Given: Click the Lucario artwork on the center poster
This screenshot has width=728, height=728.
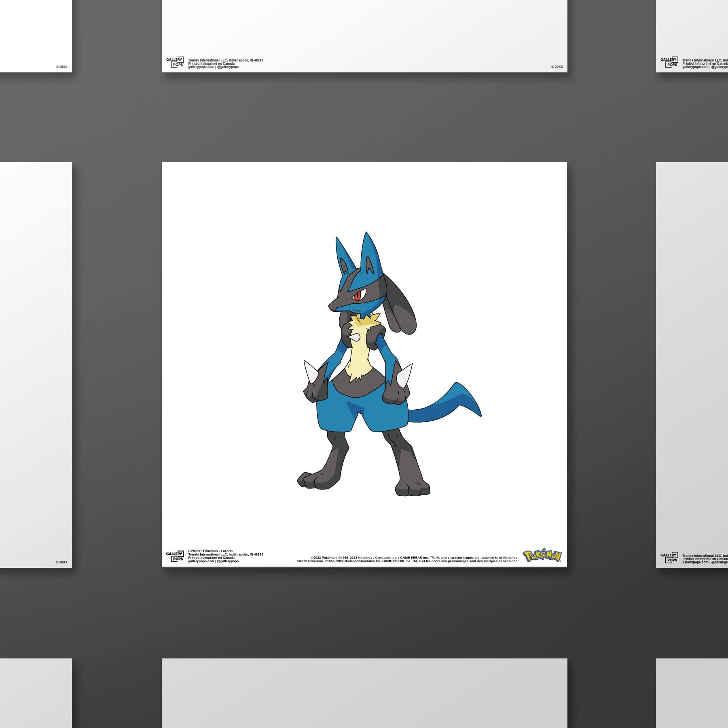Looking at the screenshot, I should point(389,364).
